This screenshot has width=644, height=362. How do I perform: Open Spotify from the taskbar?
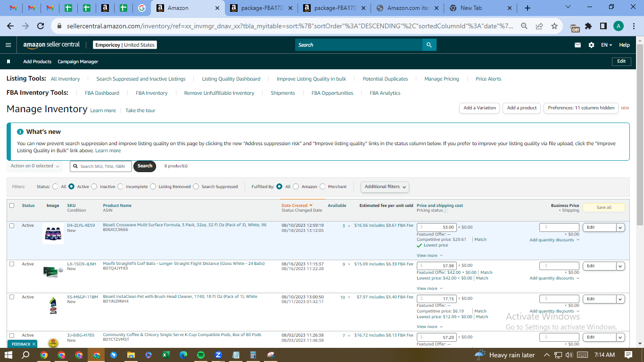tap(201, 355)
